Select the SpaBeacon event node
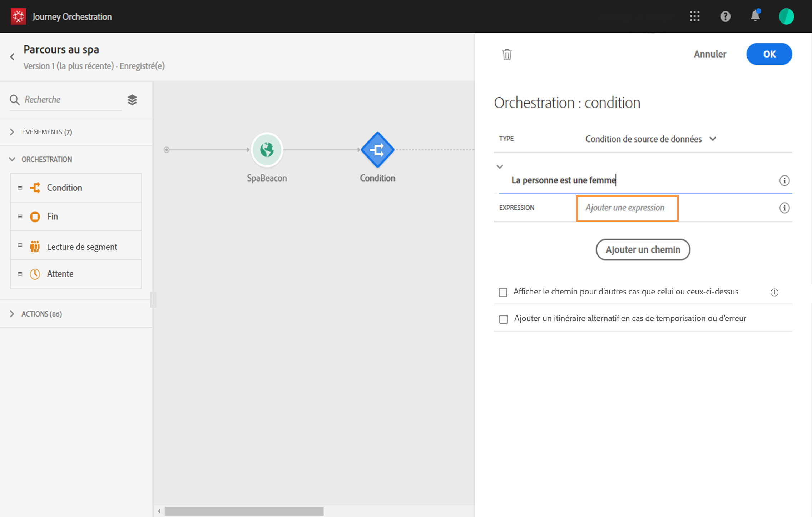The width and height of the screenshot is (812, 517). click(x=267, y=150)
